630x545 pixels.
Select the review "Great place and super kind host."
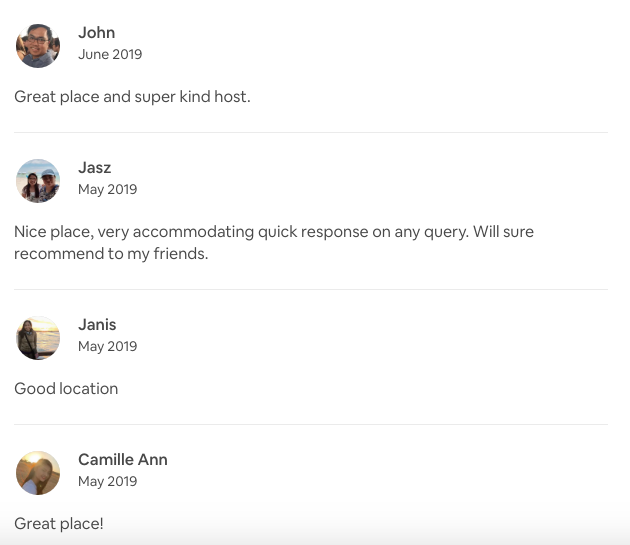pyautogui.click(x=132, y=97)
